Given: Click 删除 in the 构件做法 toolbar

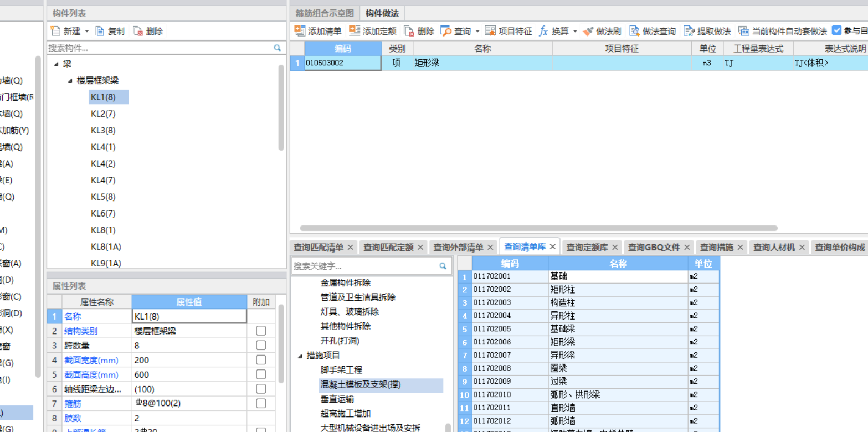Looking at the screenshot, I should point(419,32).
